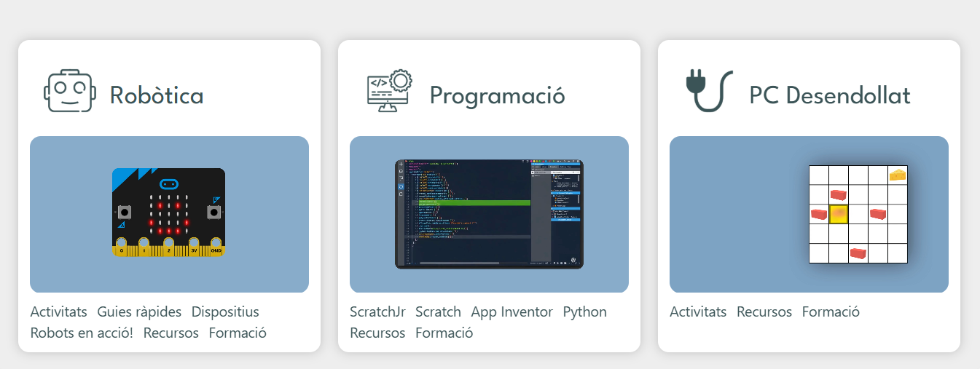
Task: Click the cheese maze grid image
Action: coord(858,214)
